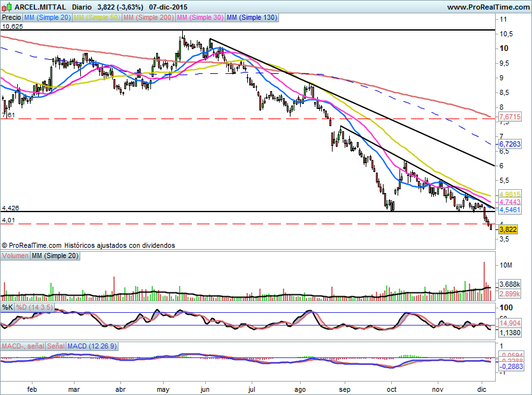This screenshot has height=395, width=532.
Task: Click the 6,7263 moving average price tag
Action: pos(510,144)
